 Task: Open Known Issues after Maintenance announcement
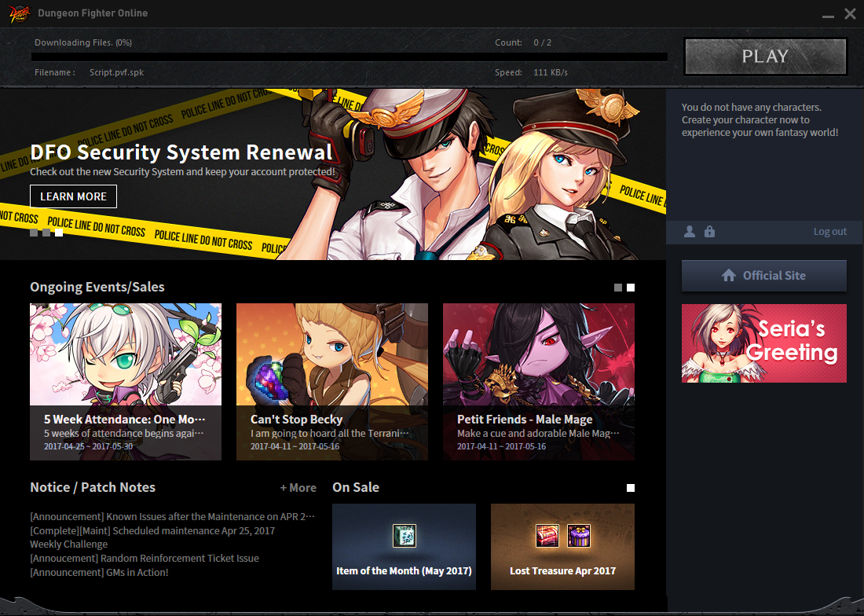click(x=173, y=517)
